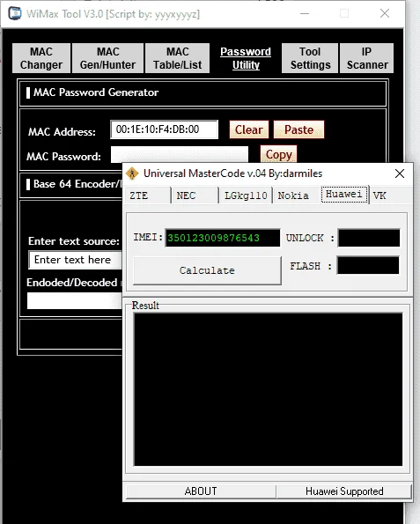Click the MAC Address input field
The width and height of the screenshot is (420, 524).
[x=165, y=129]
